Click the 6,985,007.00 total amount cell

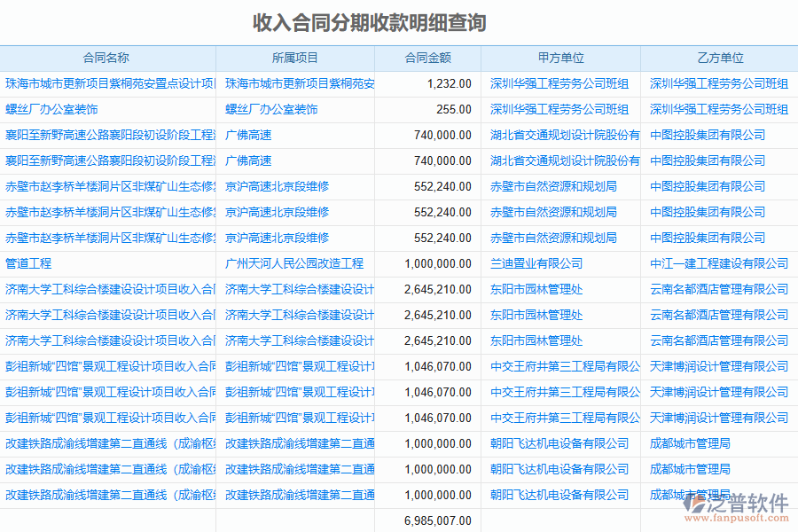pyautogui.click(x=437, y=520)
